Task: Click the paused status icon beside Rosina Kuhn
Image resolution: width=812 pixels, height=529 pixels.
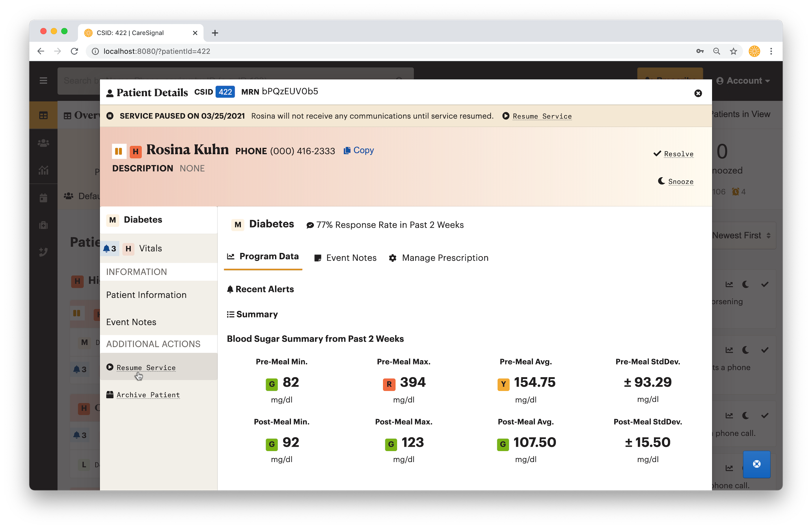Action: (119, 151)
